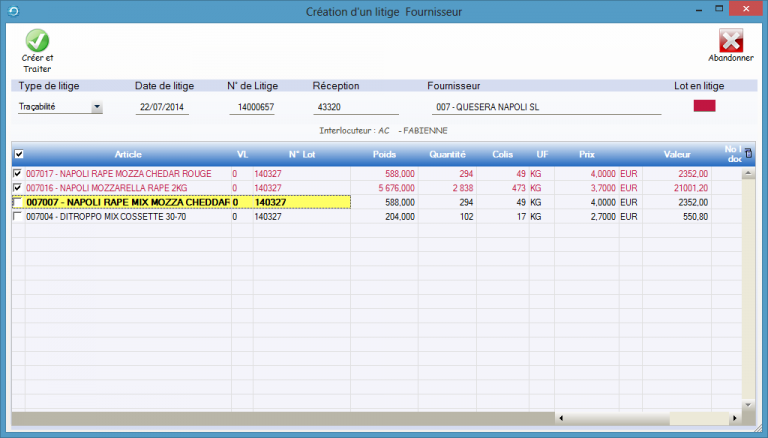Click the Valeur column header

(x=679, y=154)
